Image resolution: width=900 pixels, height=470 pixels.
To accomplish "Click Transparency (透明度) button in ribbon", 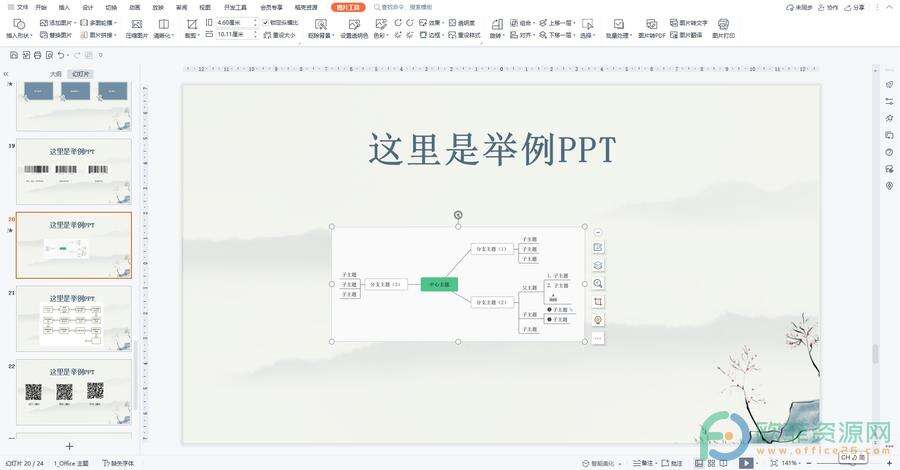I will pyautogui.click(x=462, y=23).
